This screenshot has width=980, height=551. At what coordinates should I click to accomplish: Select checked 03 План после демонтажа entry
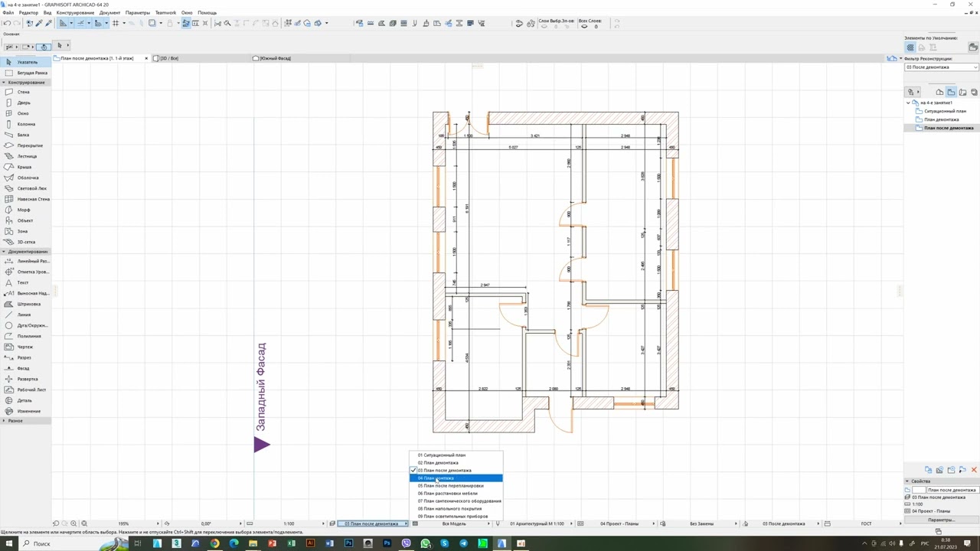456,471
